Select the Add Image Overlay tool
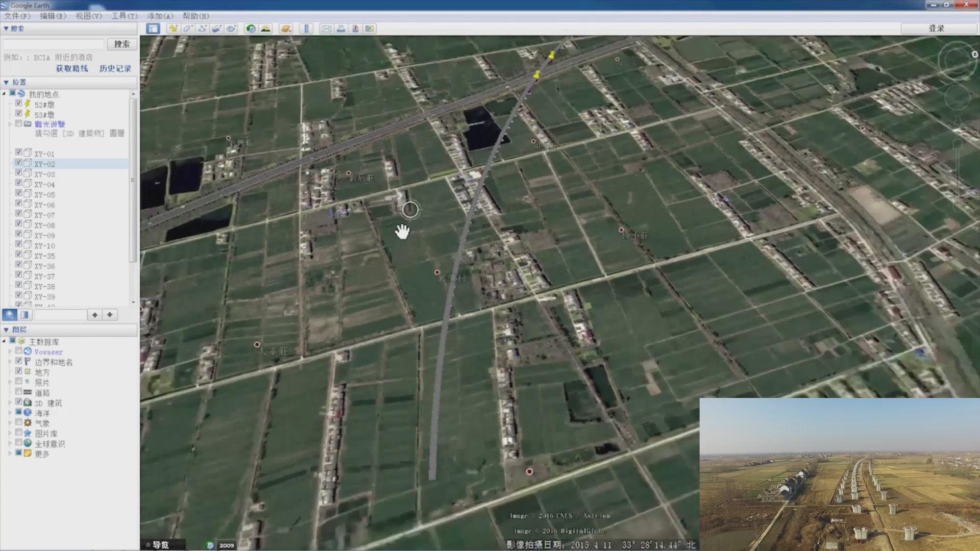Viewport: 980px width, 551px height. pyautogui.click(x=216, y=29)
